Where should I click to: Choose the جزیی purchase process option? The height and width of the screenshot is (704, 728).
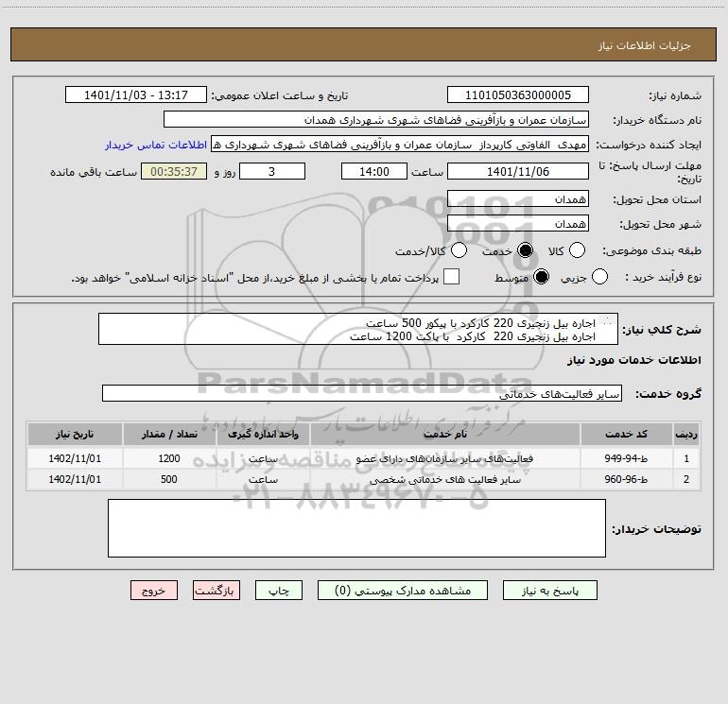(599, 277)
